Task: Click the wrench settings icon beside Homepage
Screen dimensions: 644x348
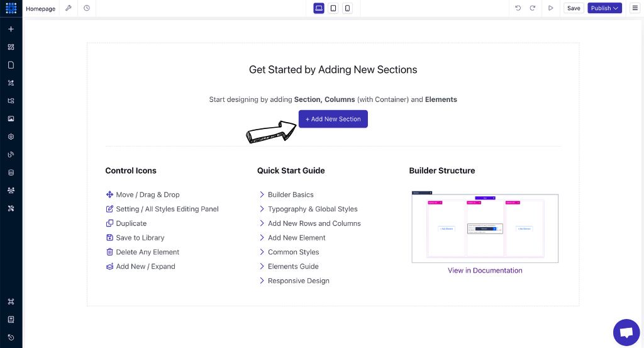Action: coord(69,8)
